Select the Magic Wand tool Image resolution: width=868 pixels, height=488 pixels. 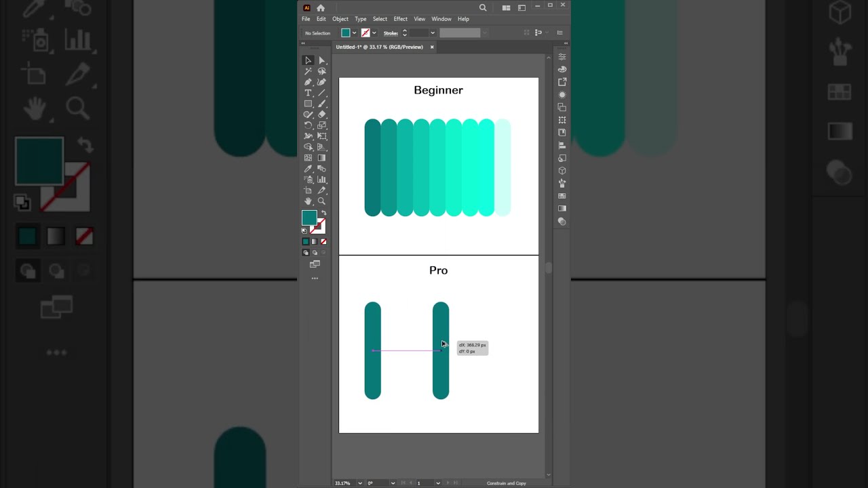(308, 71)
